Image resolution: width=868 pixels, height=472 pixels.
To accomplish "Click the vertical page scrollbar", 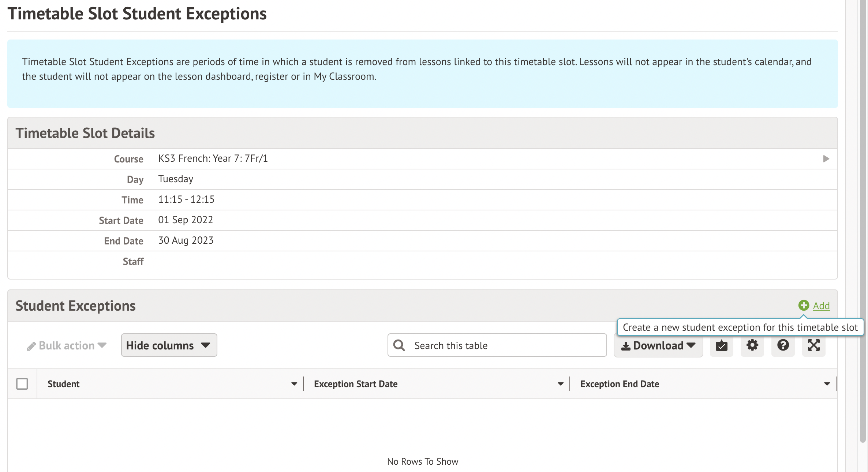I will [x=863, y=220].
